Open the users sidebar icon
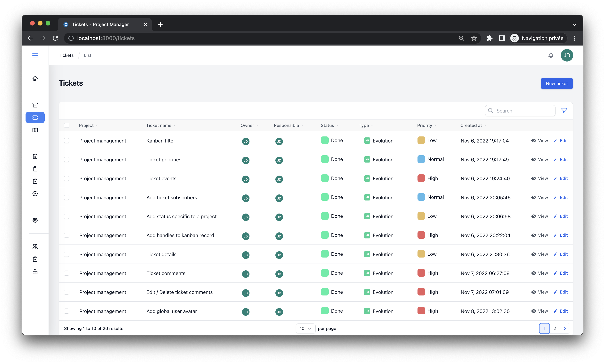Image resolution: width=605 pixels, height=364 pixels. 35,246
